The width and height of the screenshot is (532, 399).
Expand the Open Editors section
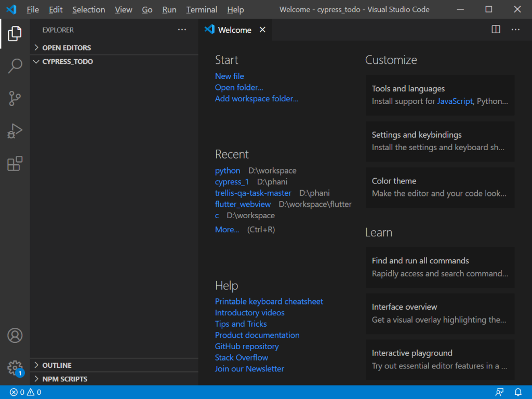[x=66, y=48]
